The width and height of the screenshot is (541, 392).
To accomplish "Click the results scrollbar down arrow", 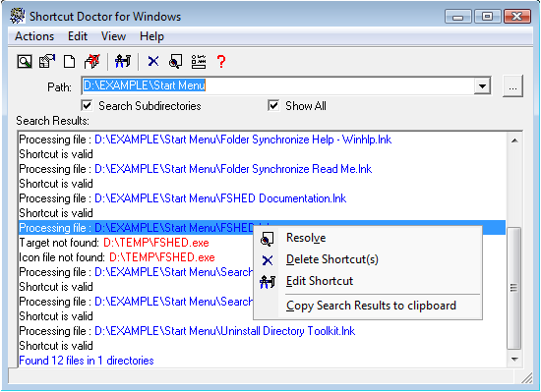I will (x=514, y=360).
